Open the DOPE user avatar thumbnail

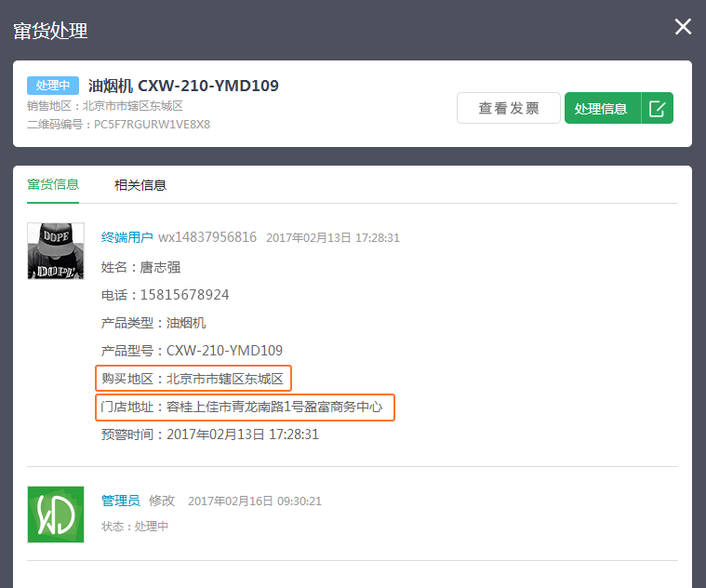point(56,251)
